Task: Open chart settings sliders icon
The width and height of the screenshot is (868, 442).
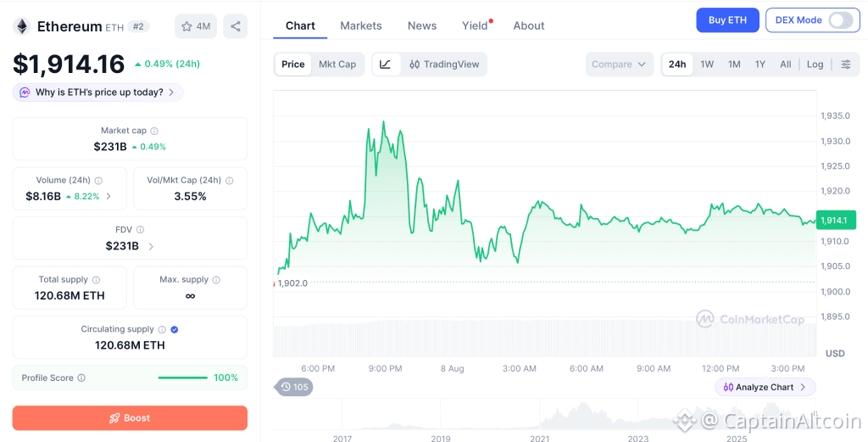Action: tap(846, 64)
